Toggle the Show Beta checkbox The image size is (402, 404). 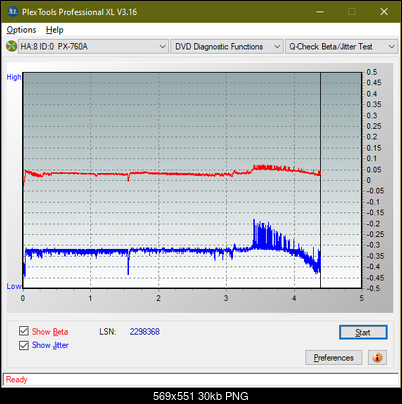(x=24, y=331)
